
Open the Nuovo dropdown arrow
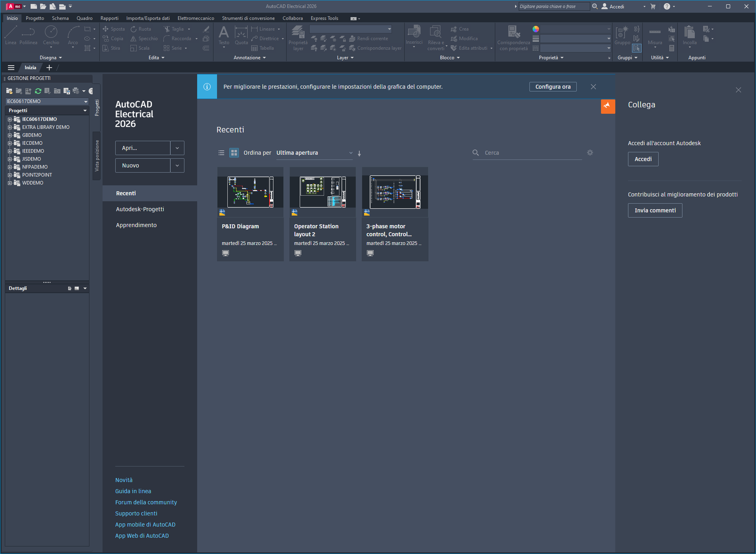(177, 165)
